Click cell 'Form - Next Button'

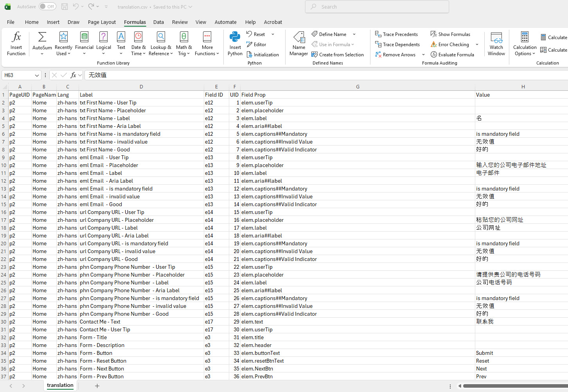[x=141, y=369]
